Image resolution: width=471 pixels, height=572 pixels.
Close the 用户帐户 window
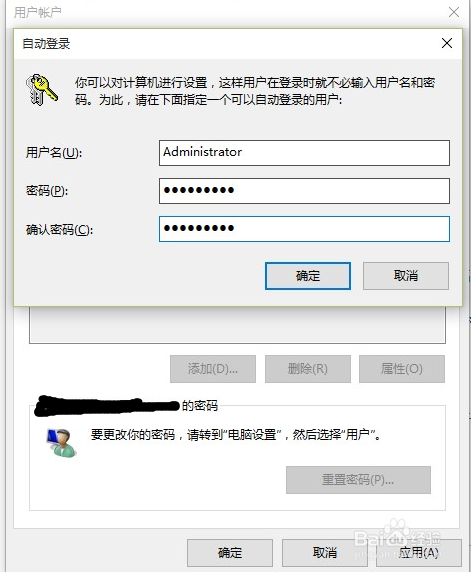[454, 12]
